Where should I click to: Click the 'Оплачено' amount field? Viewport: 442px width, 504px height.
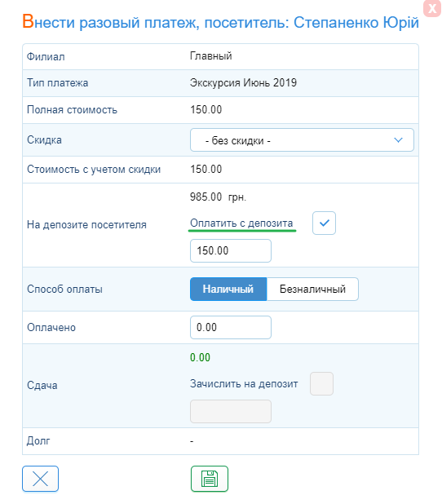pos(231,327)
